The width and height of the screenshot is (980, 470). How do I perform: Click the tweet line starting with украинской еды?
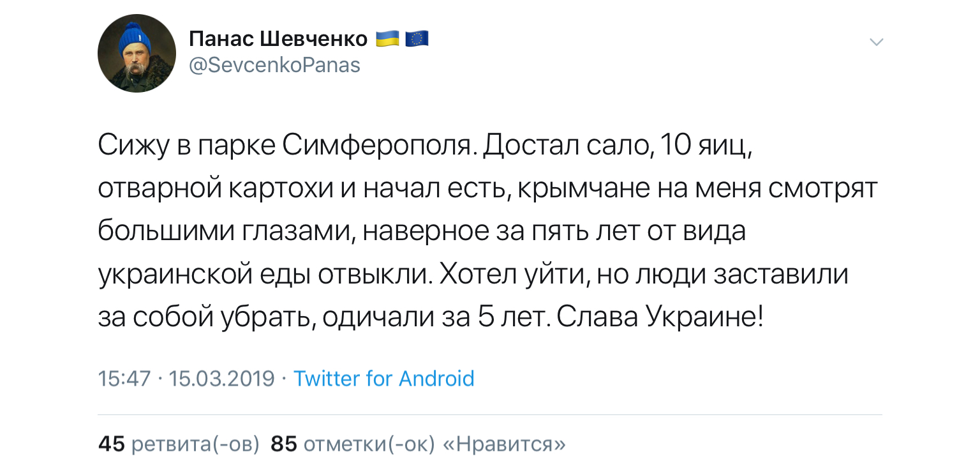tap(473, 275)
